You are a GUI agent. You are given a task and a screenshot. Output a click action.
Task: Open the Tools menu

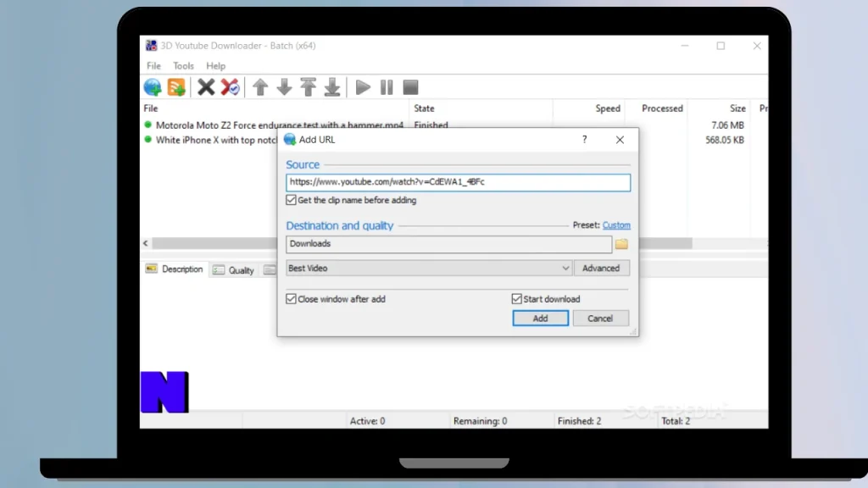click(183, 66)
